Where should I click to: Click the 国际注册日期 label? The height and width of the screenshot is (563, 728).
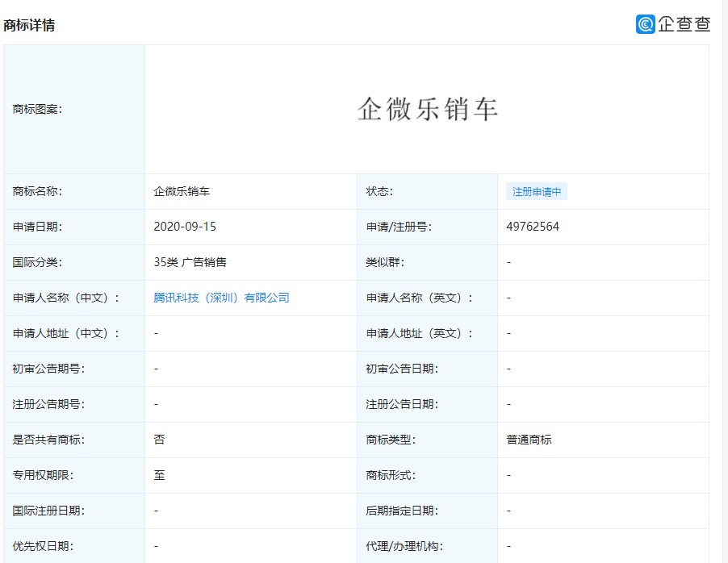pos(48,511)
